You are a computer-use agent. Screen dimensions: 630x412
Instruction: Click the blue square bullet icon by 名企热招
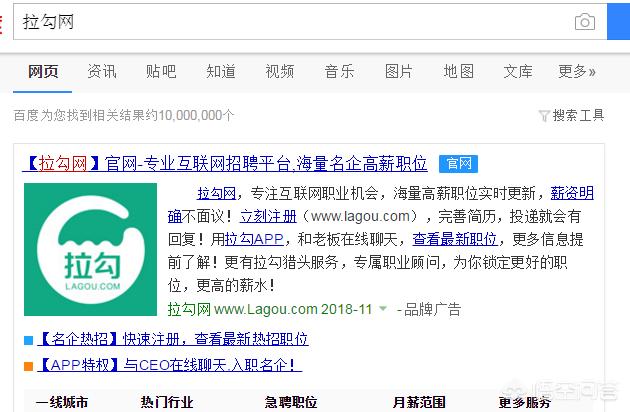click(29, 340)
